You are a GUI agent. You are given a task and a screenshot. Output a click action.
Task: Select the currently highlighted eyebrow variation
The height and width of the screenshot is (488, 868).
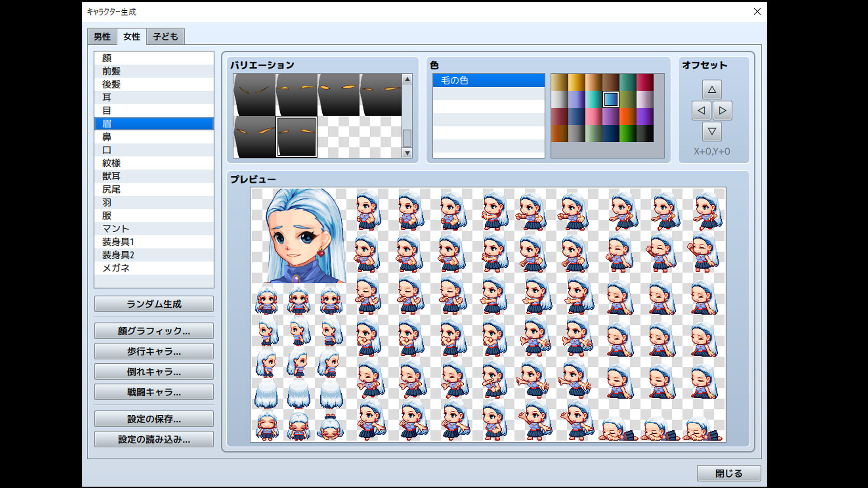pyautogui.click(x=296, y=136)
